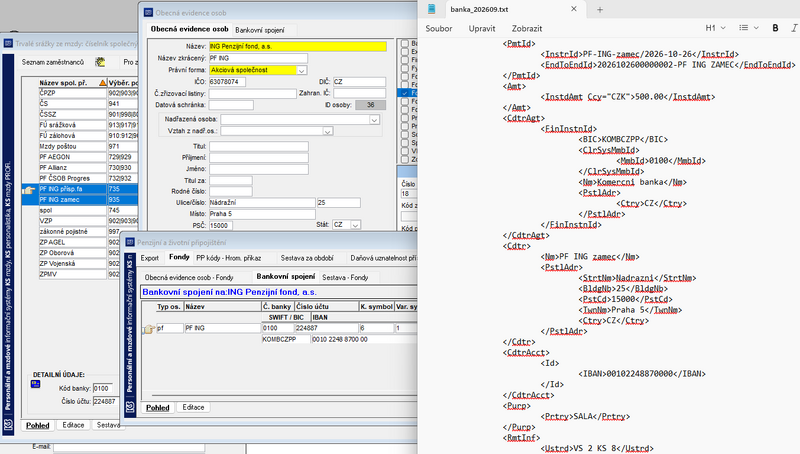Click the Obecná evidence osob window title icon

click(x=148, y=13)
